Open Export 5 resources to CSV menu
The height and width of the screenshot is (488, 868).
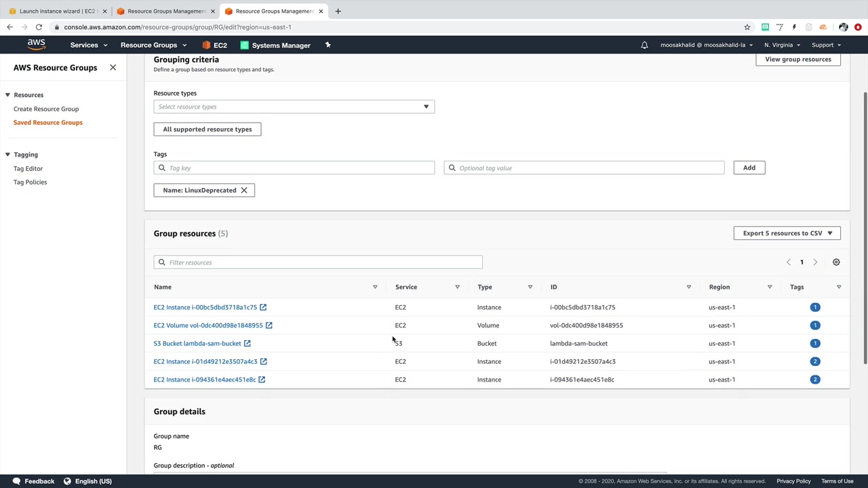[787, 233]
